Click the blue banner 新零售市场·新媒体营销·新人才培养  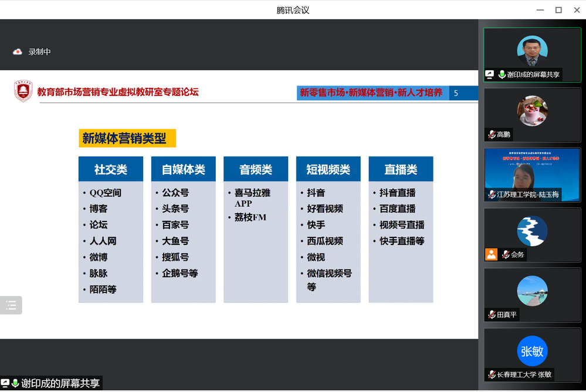point(372,93)
